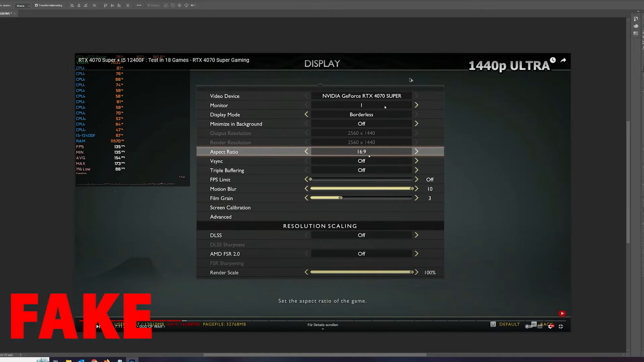Click the video title link text
The width and height of the screenshot is (644, 362).
pos(164,60)
